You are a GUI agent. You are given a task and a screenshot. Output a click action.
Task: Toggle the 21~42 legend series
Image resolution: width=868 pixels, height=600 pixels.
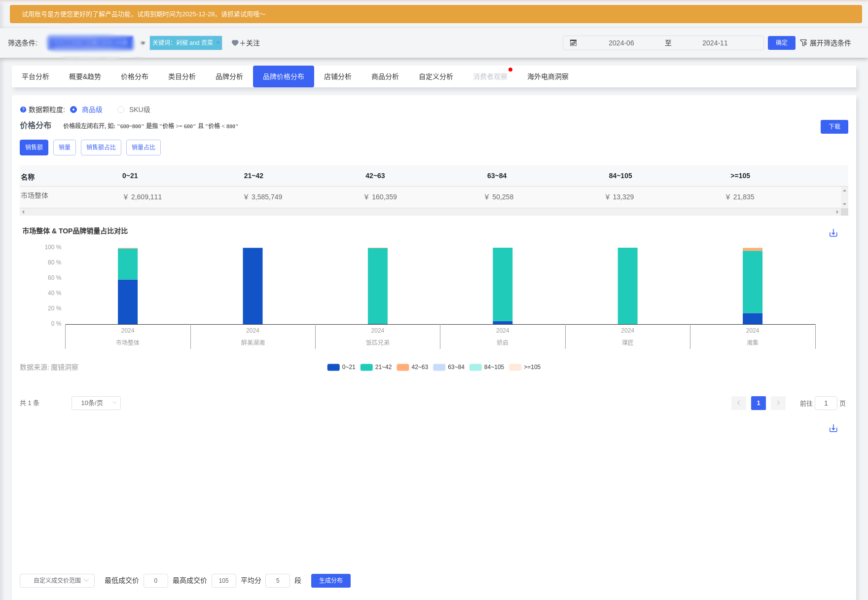376,367
